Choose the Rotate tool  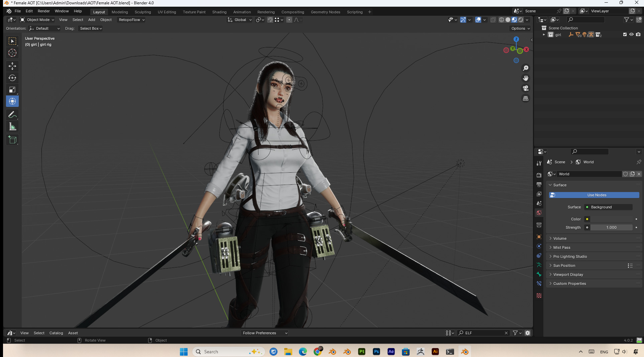point(12,78)
